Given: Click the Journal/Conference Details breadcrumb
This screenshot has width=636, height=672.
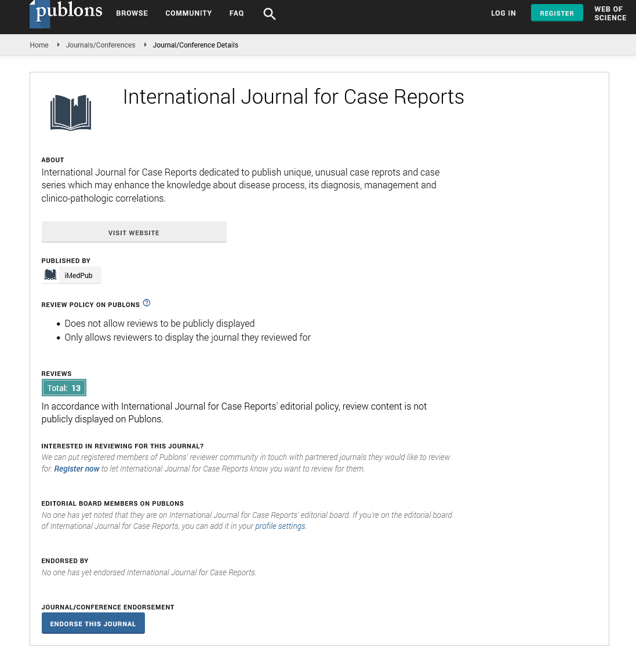Looking at the screenshot, I should pyautogui.click(x=195, y=45).
